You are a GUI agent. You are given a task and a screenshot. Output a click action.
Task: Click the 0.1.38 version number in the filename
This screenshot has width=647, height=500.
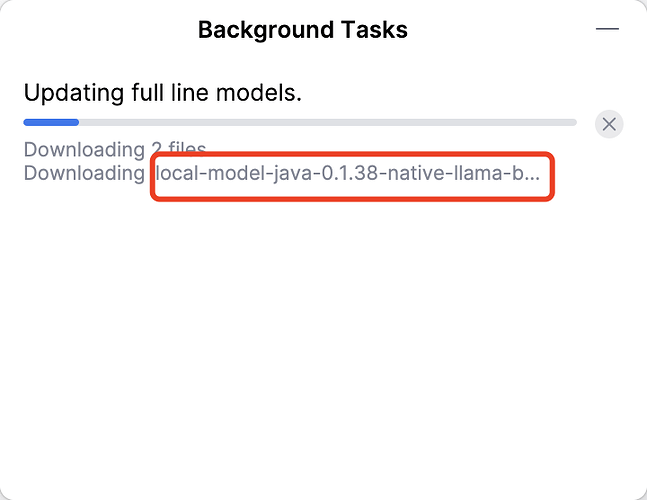click(x=349, y=173)
